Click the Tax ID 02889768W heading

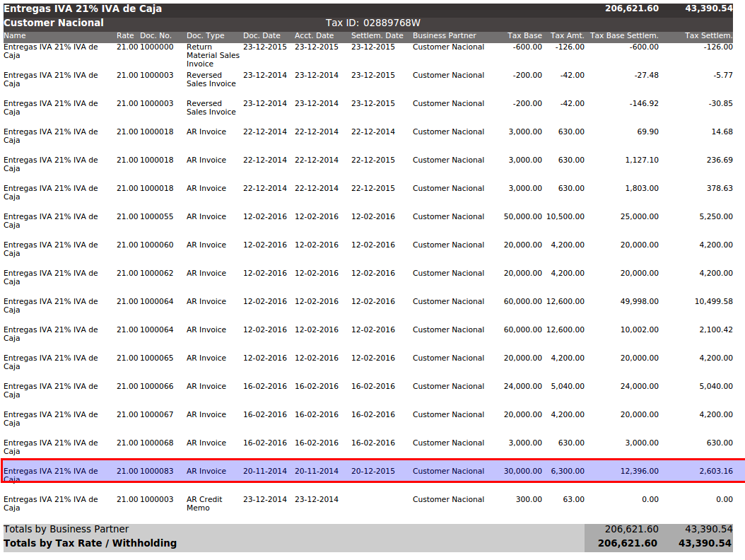click(372, 23)
